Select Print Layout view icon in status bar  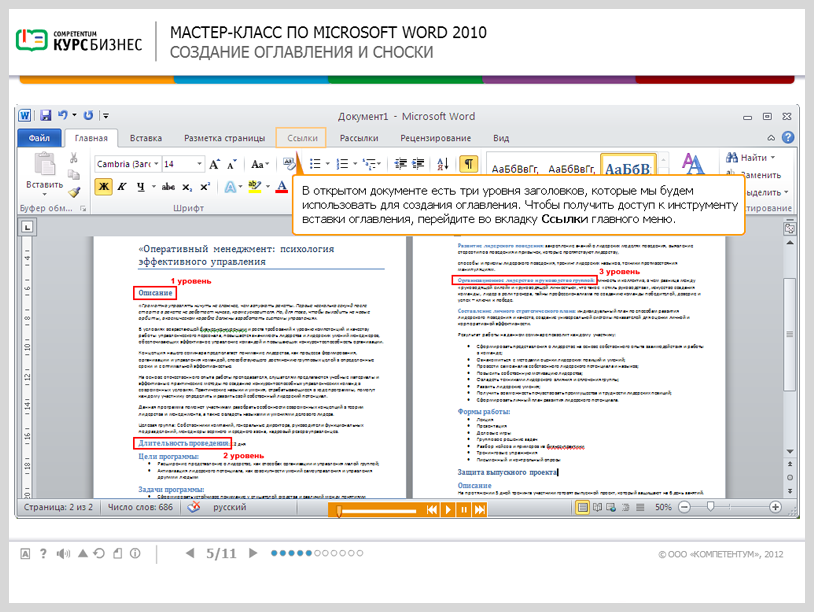tap(582, 507)
